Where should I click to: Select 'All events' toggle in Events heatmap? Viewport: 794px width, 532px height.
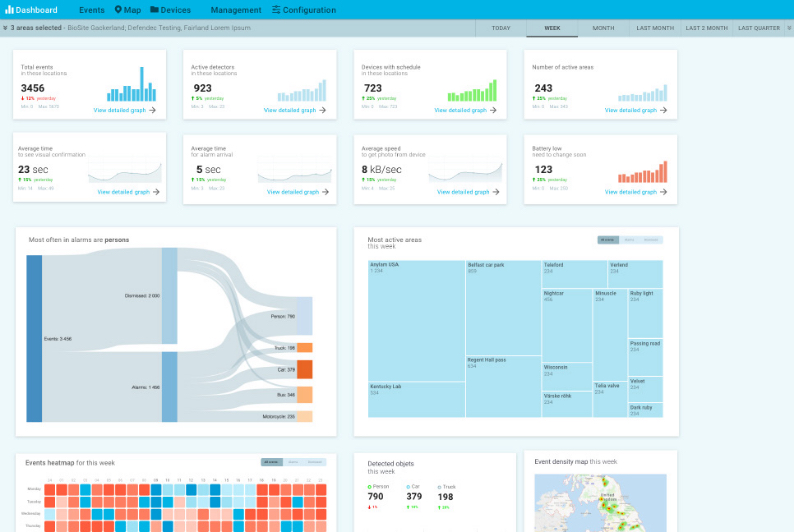click(x=271, y=462)
